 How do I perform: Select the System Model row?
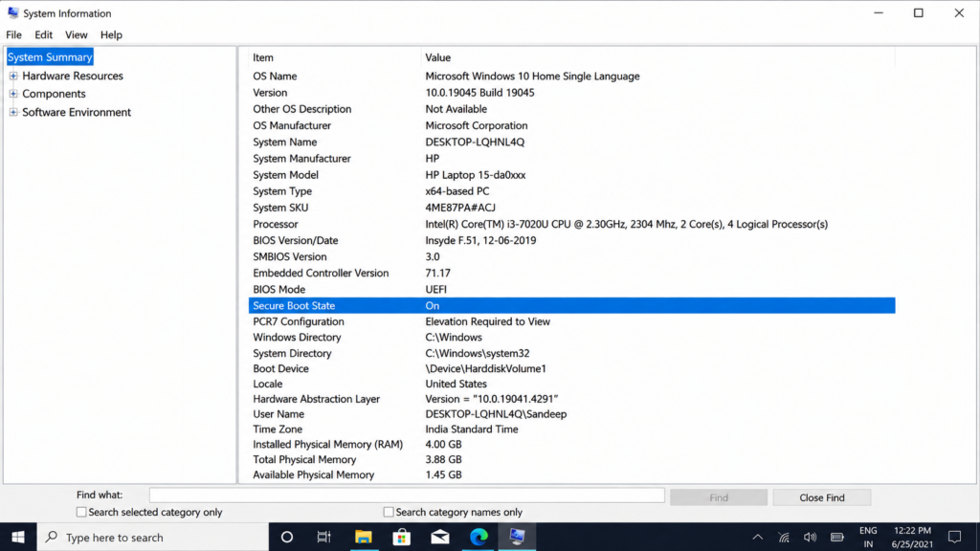point(572,175)
